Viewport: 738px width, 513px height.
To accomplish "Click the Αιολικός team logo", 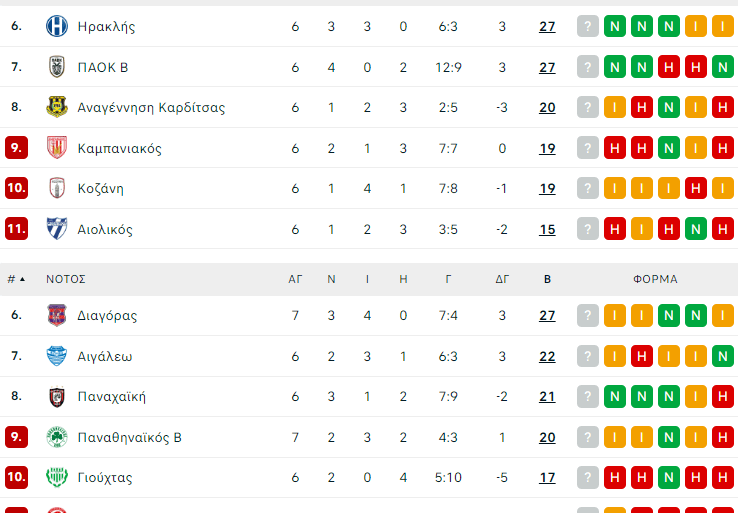I will tap(56, 229).
